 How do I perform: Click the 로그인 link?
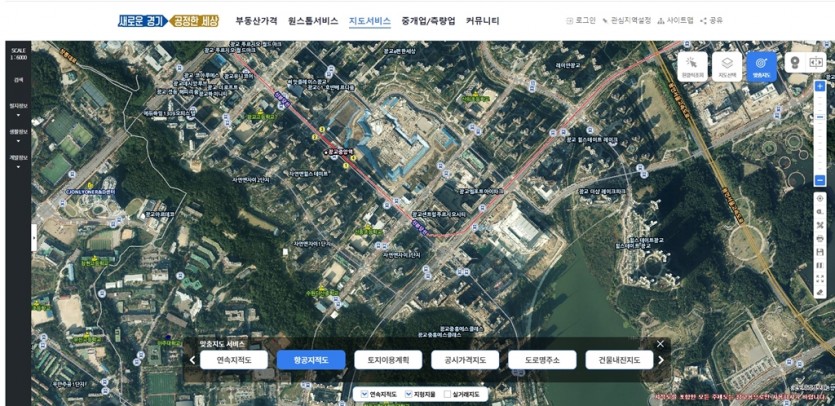pyautogui.click(x=581, y=20)
